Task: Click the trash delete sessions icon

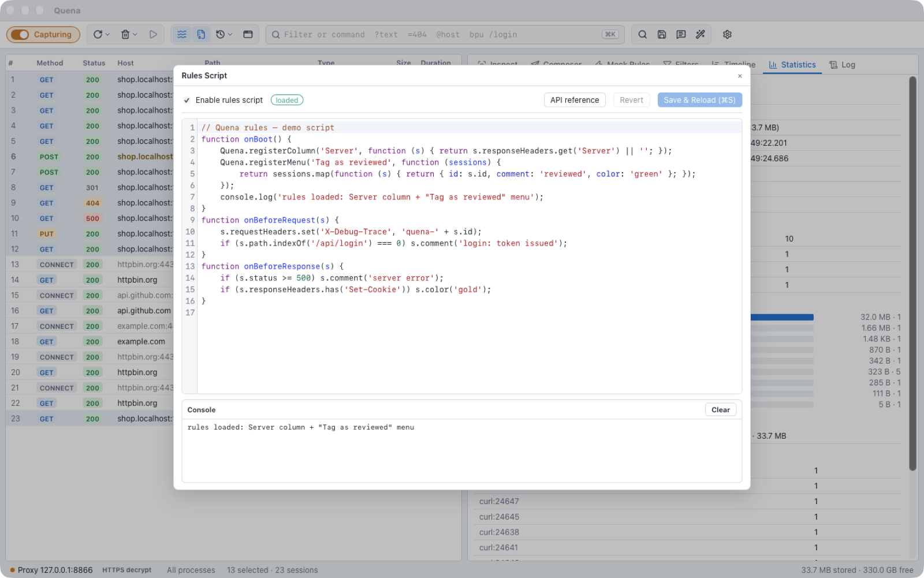Action: click(125, 35)
